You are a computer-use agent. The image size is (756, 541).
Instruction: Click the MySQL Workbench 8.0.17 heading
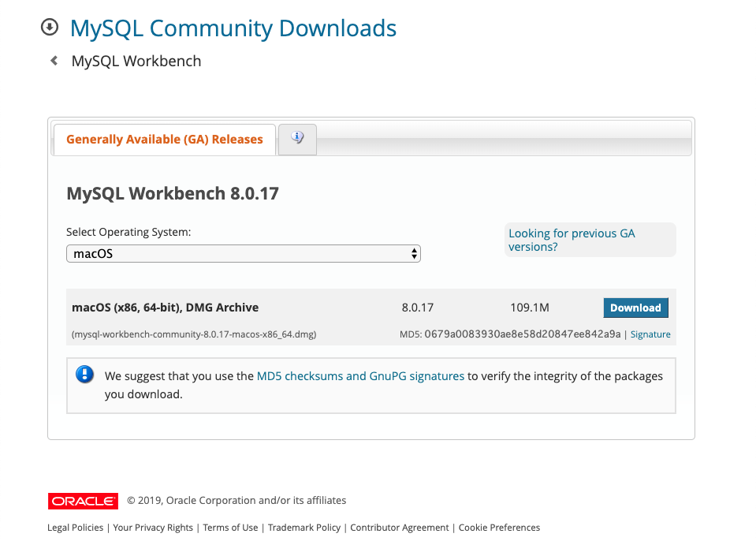coord(173,193)
